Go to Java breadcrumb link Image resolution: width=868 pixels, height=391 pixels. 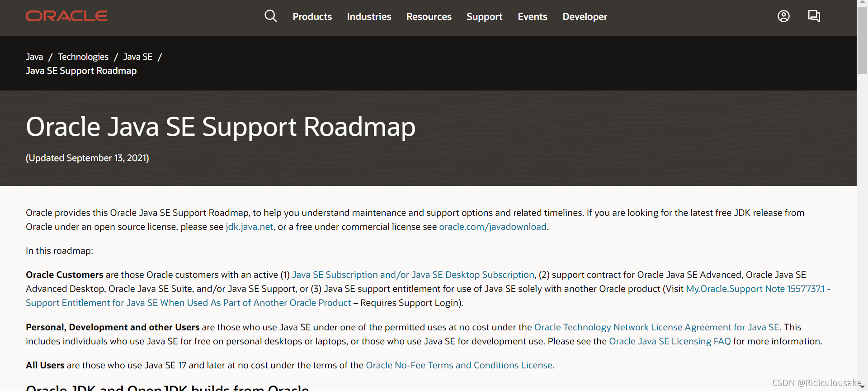pyautogui.click(x=34, y=57)
